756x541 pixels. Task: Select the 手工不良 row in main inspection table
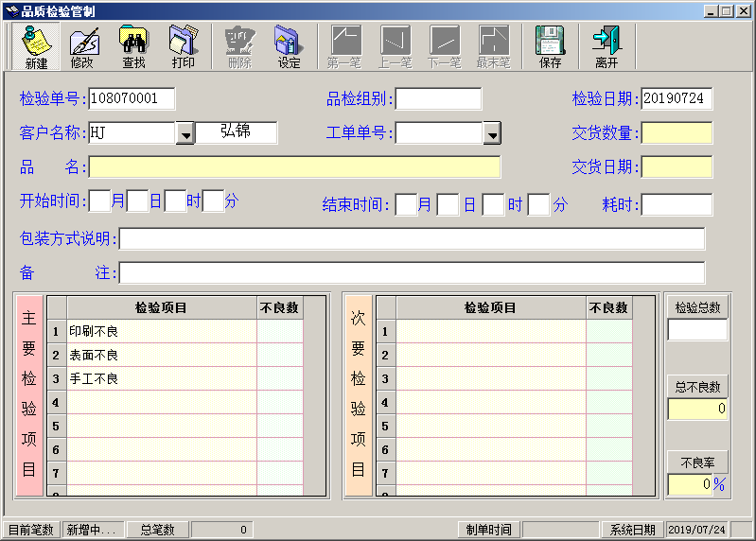click(162, 378)
